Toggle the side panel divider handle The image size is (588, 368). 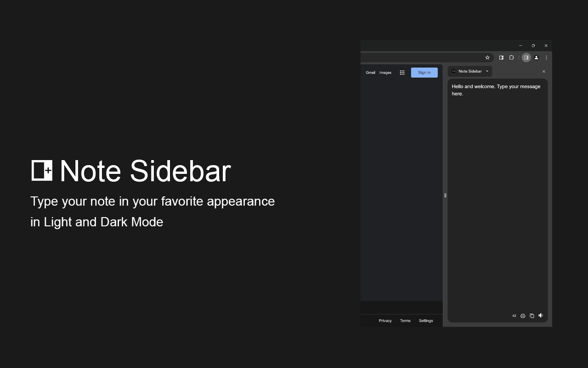(x=445, y=195)
